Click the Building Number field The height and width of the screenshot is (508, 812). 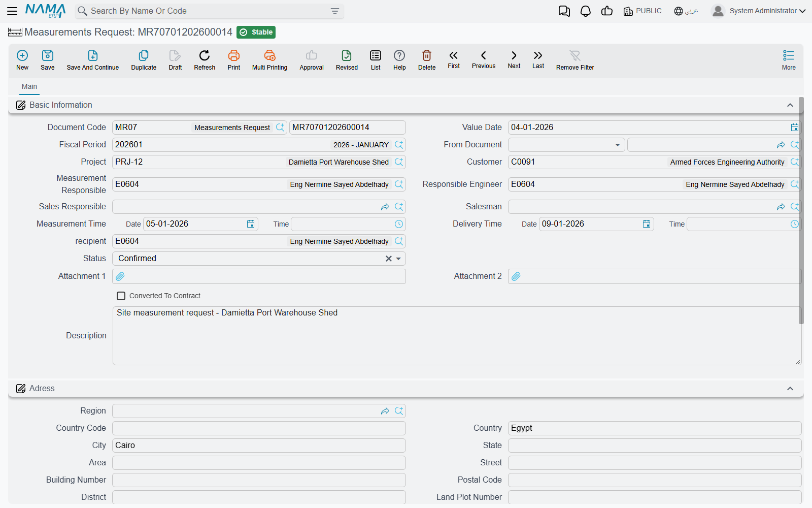click(259, 480)
